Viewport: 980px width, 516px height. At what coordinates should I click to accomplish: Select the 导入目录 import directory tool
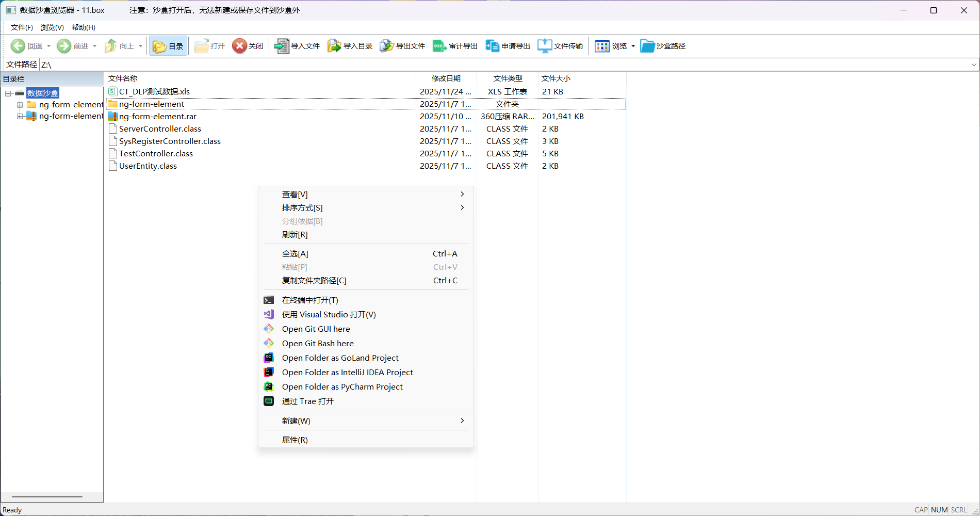pos(349,45)
